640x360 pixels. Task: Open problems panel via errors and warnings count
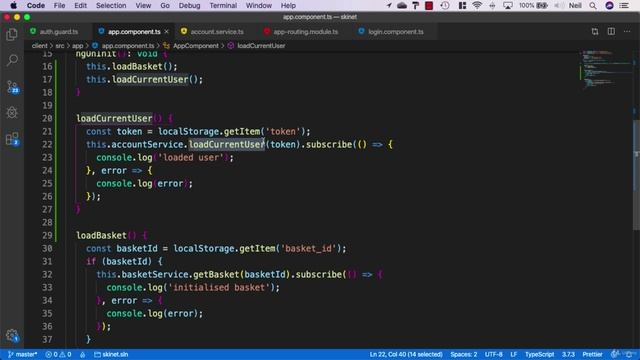(x=58, y=354)
